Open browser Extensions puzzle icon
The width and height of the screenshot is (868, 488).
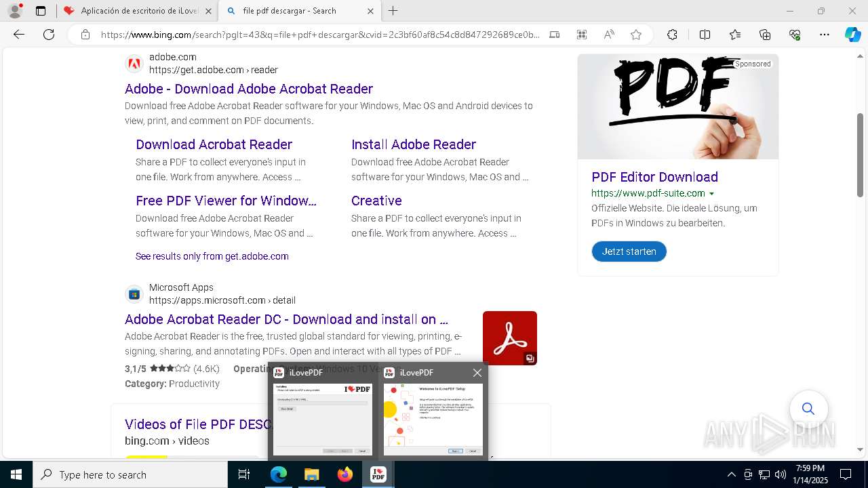(x=672, y=35)
